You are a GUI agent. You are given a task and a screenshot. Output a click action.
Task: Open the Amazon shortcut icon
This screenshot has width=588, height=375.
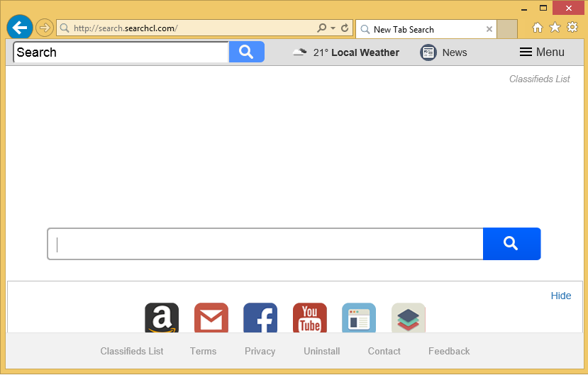[x=162, y=318]
